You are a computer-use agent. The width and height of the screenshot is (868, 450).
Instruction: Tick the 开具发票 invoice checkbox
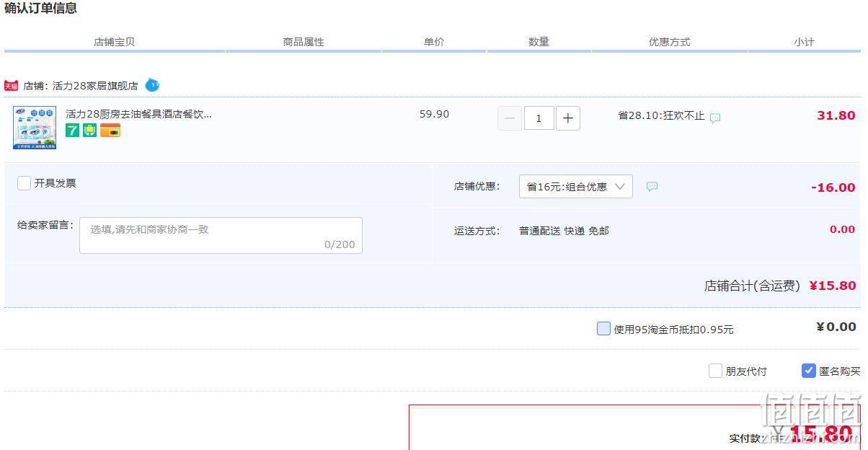point(24,183)
